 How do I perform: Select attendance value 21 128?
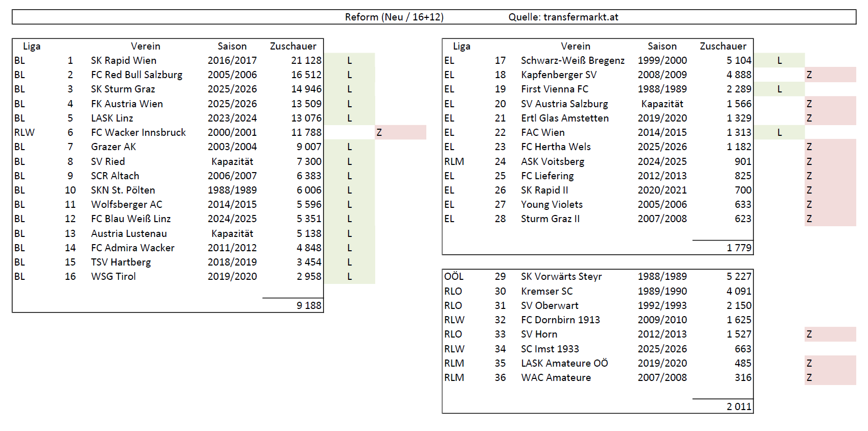(x=306, y=60)
